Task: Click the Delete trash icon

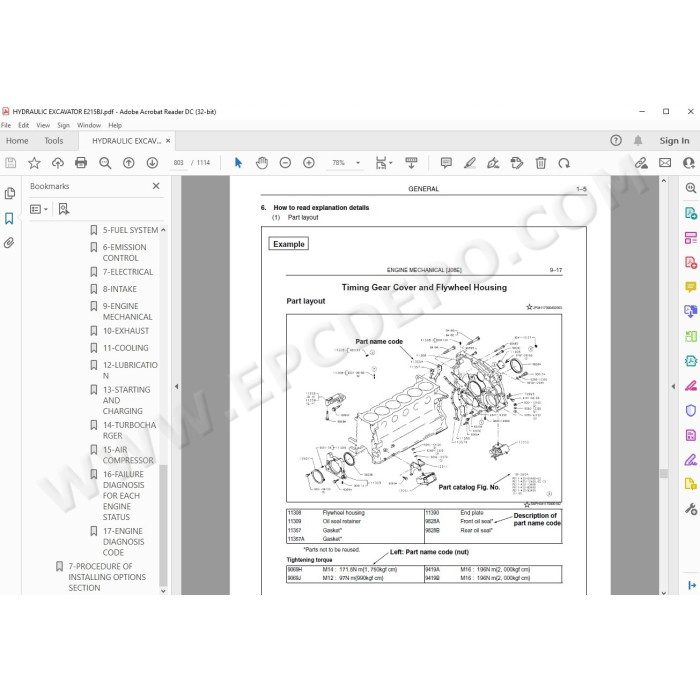Action: (541, 163)
